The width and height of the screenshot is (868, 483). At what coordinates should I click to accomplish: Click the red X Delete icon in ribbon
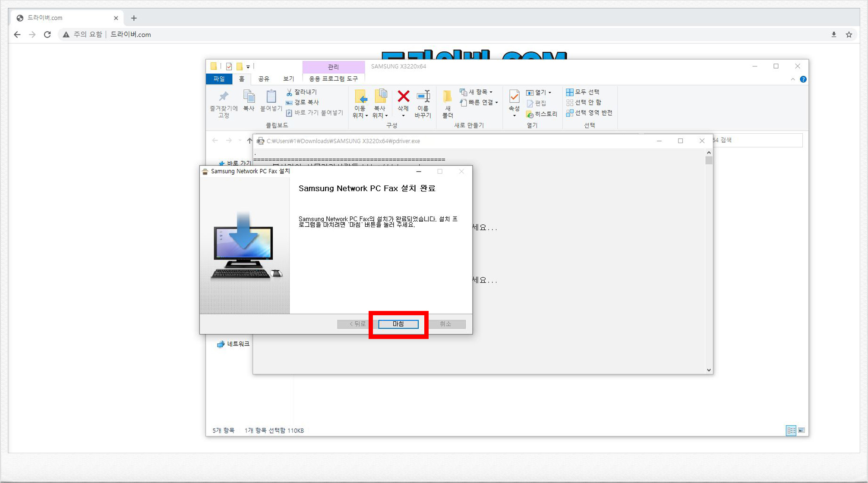(403, 96)
